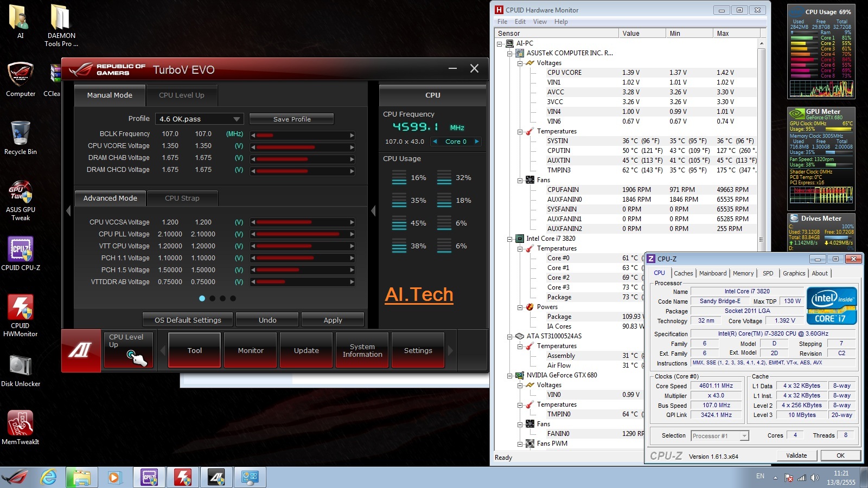Screen dimensions: 868x488
Task: Click the Save Profile button
Action: [x=292, y=119]
